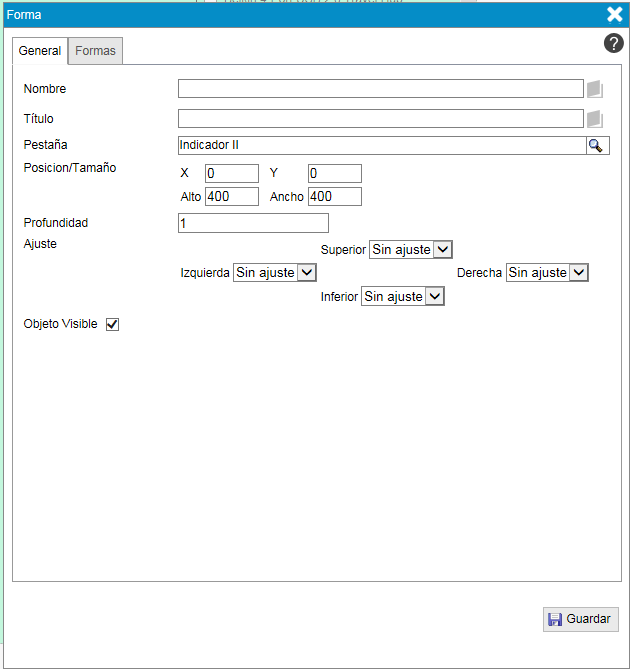The image size is (630, 669).
Task: Switch to the Formas tab
Action: tap(95, 51)
